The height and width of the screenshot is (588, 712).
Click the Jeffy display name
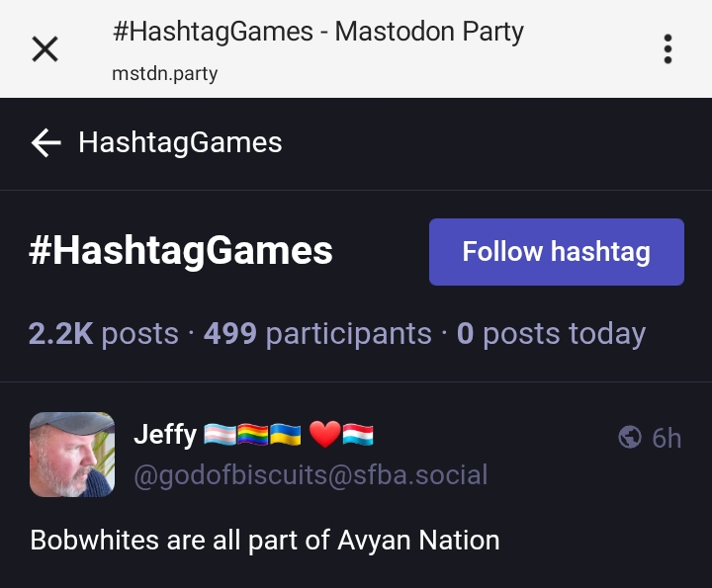(165, 434)
